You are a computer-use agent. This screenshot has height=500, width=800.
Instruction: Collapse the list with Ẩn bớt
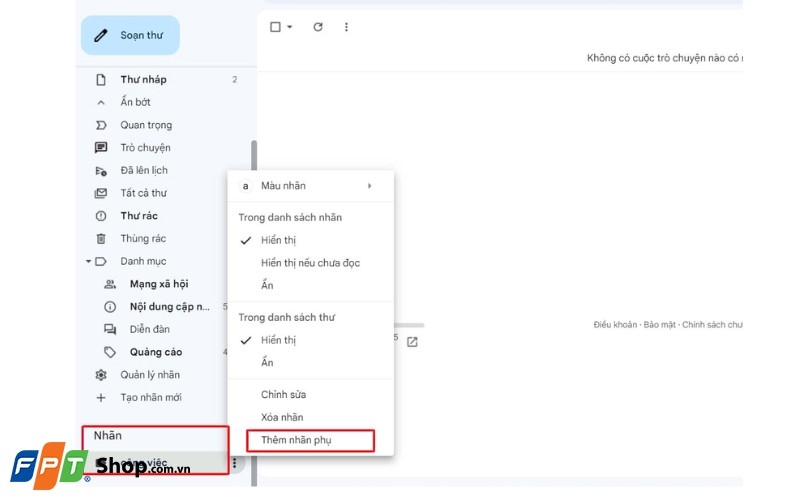coord(135,102)
